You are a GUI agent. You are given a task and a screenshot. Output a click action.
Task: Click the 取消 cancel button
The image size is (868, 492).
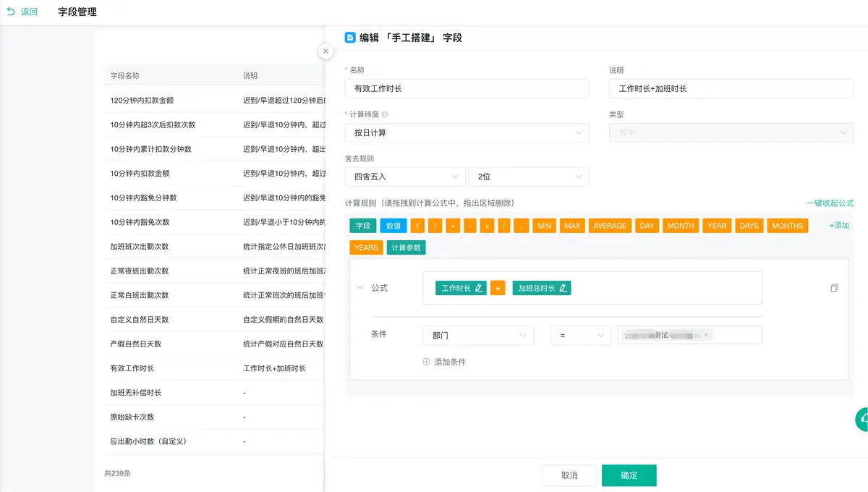tap(569, 475)
